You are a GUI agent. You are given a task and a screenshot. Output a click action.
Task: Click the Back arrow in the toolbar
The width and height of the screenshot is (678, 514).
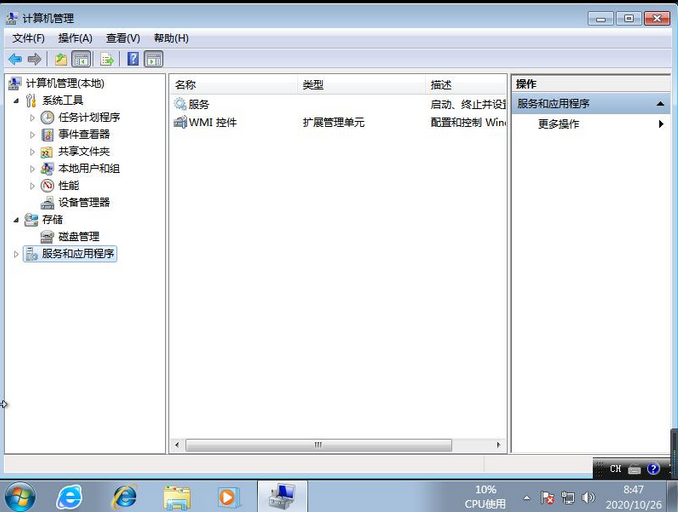[x=15, y=60]
